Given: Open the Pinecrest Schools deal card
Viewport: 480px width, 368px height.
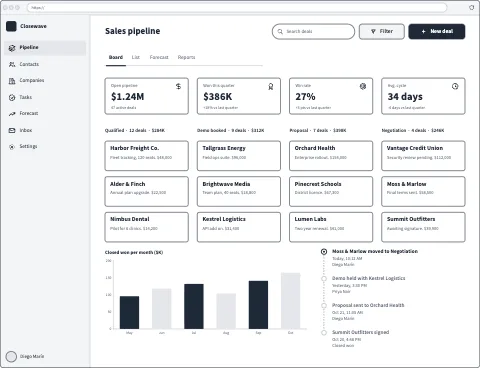Looking at the screenshot, I should coord(331,191).
